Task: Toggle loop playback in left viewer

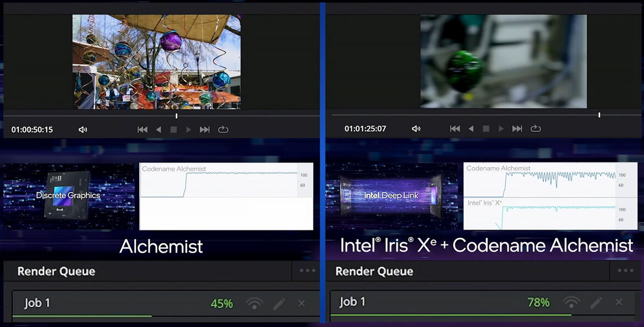Action: point(223,130)
